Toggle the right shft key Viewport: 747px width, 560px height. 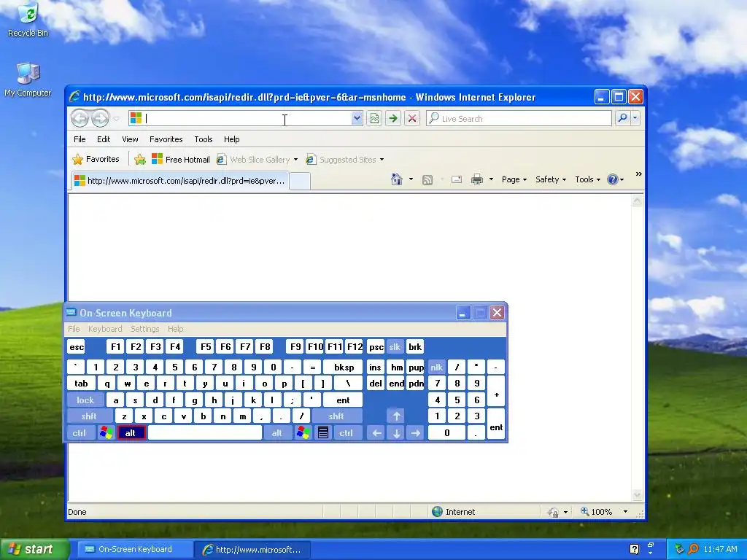[336, 416]
